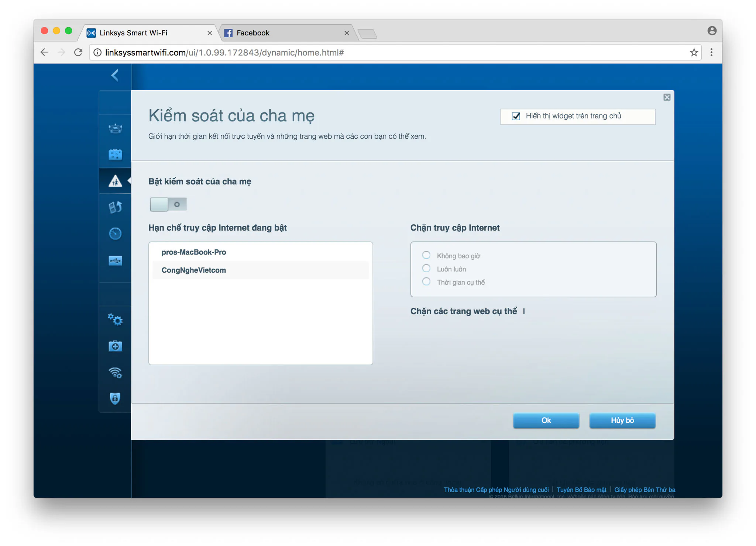Screen dimensions: 756x546
Task: Open the External Storage USB icon
Action: 115,260
